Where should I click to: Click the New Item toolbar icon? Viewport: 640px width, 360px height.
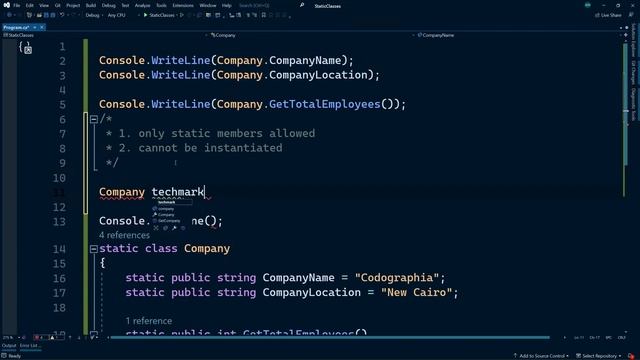click(x=29, y=15)
